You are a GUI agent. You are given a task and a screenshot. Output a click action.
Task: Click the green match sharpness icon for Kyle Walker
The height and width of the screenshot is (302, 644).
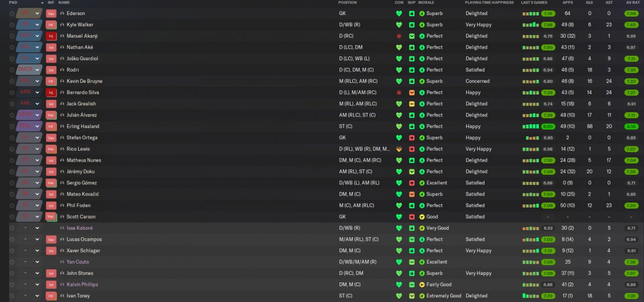point(412,25)
